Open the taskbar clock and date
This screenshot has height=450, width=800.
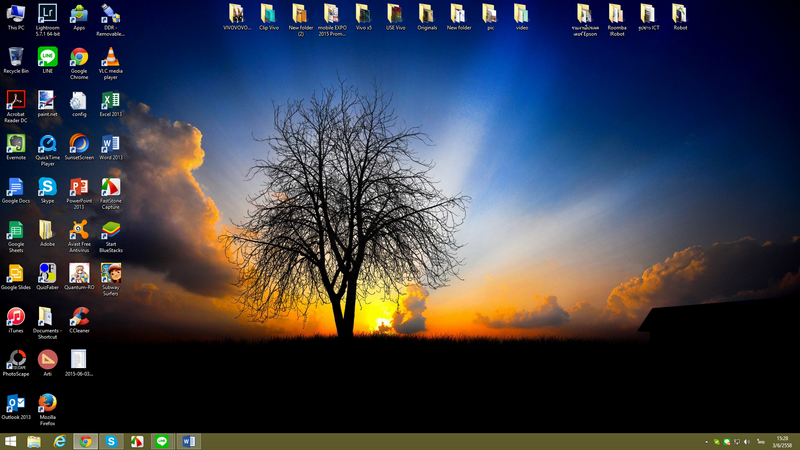tap(782, 442)
